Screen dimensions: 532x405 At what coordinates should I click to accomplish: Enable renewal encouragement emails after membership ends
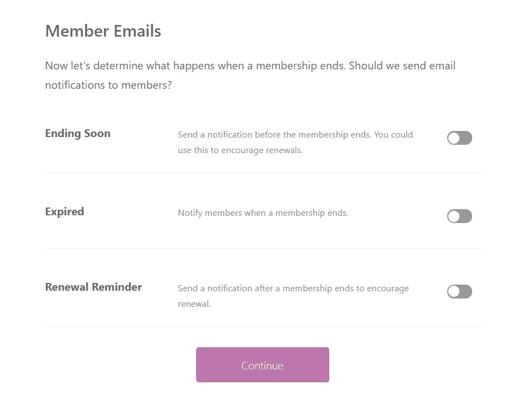[x=459, y=291]
